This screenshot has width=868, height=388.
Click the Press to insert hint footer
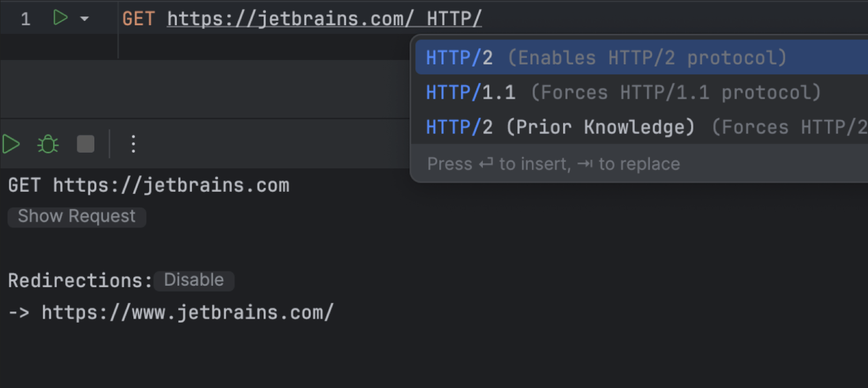553,164
